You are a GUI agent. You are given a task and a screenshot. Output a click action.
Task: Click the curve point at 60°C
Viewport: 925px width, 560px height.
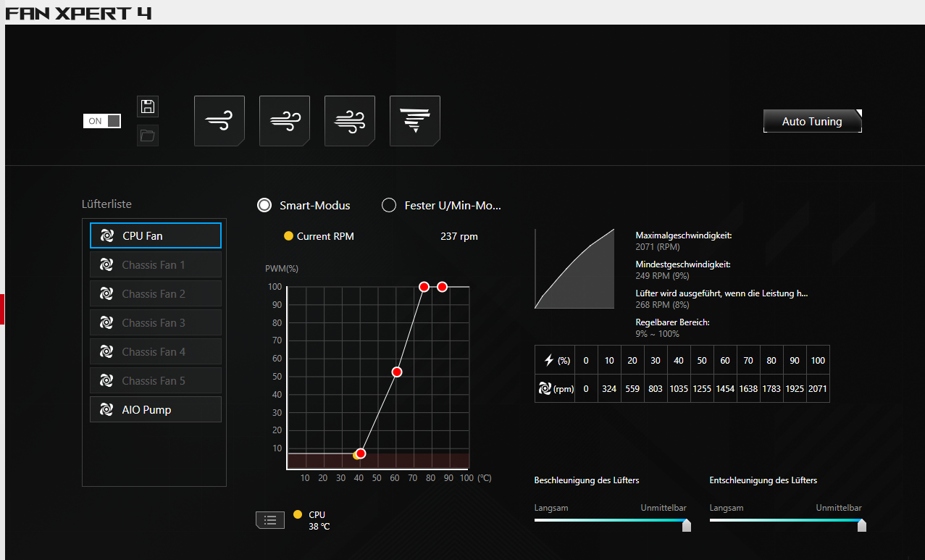pos(397,372)
